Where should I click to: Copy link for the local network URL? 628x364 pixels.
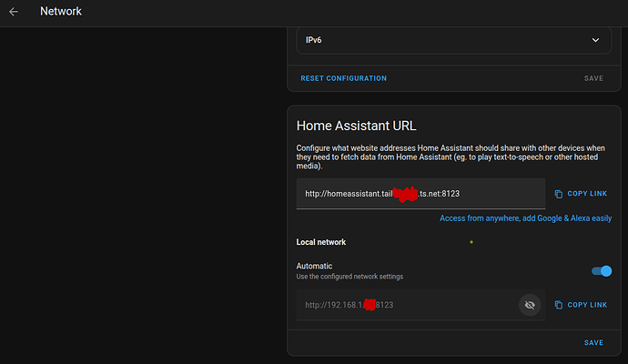tap(581, 305)
